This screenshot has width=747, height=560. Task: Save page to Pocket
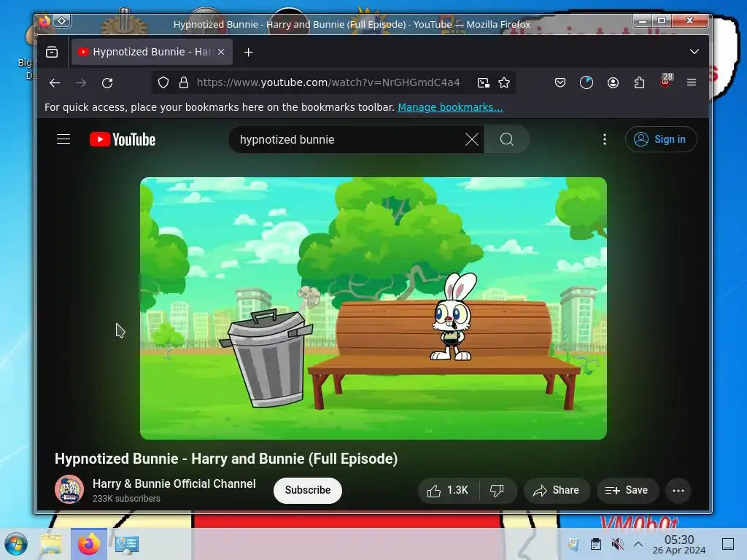(560, 83)
